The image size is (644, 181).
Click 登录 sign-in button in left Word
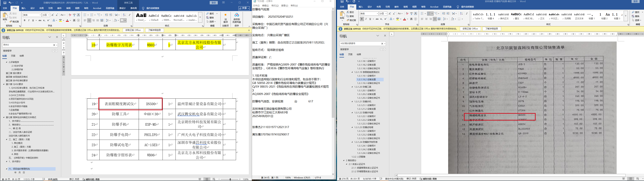point(214,2)
